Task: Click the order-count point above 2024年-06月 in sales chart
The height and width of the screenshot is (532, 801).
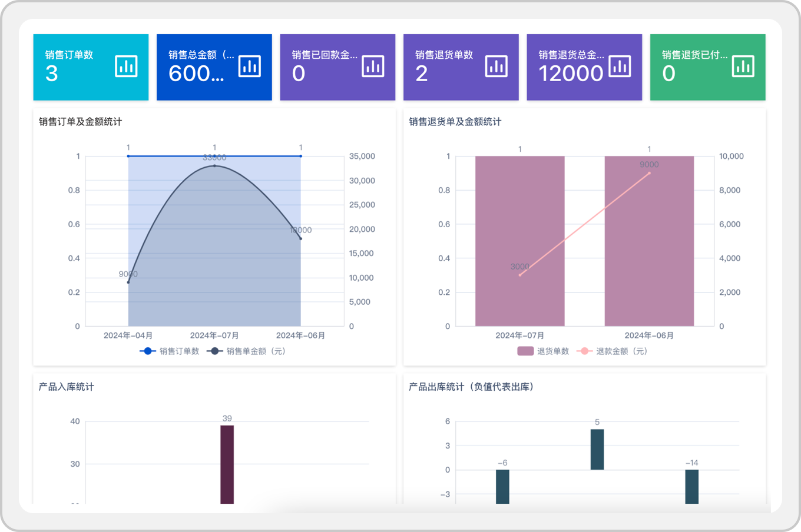Action: click(x=301, y=156)
